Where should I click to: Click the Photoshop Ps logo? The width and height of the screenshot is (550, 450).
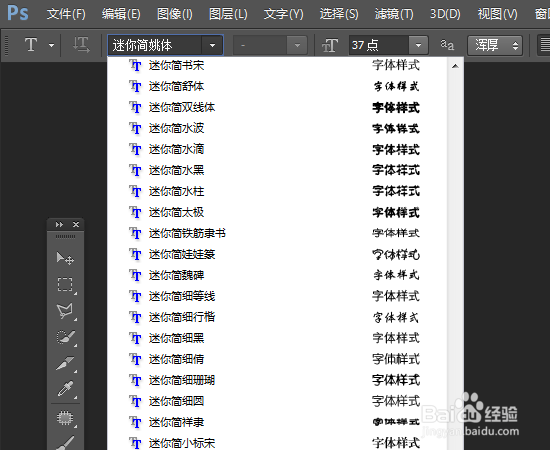coord(18,13)
